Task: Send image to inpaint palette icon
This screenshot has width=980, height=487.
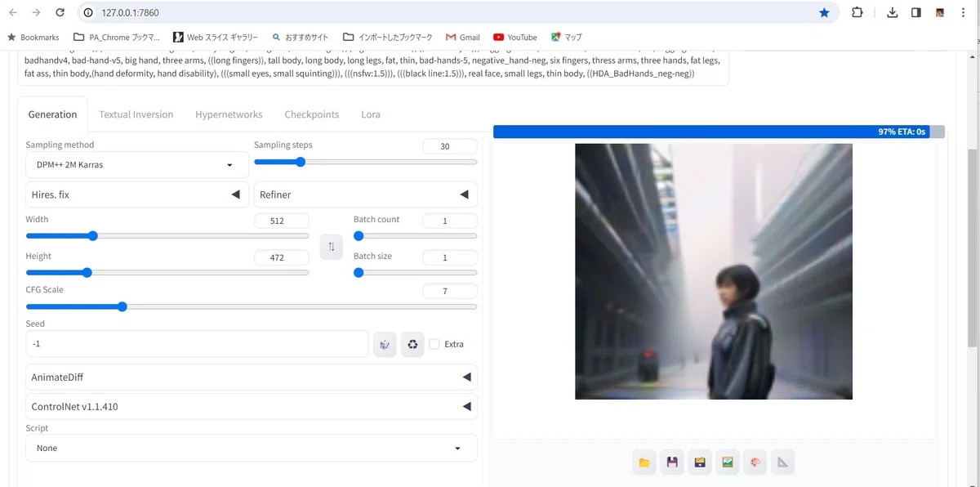Action: tap(755, 462)
